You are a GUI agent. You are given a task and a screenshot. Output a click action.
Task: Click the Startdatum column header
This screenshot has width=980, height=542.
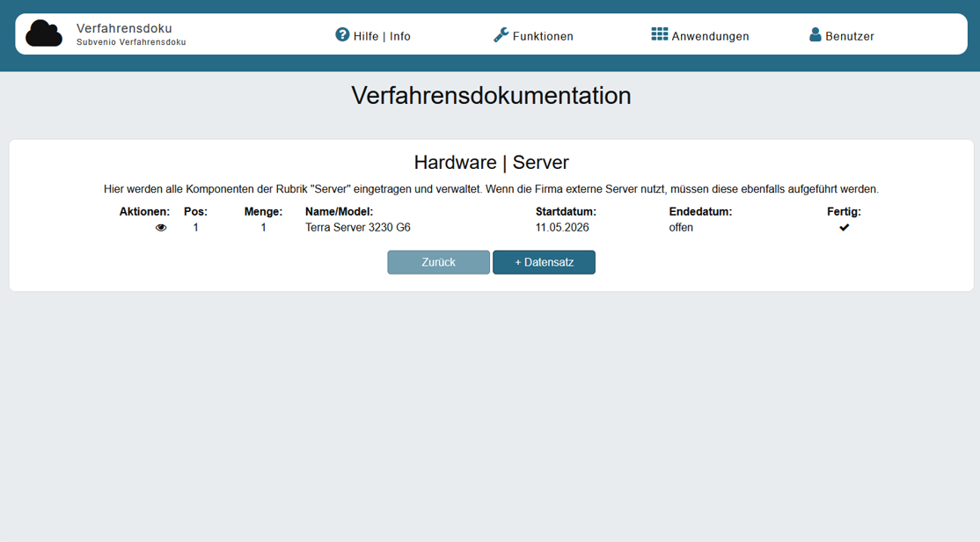[566, 212]
